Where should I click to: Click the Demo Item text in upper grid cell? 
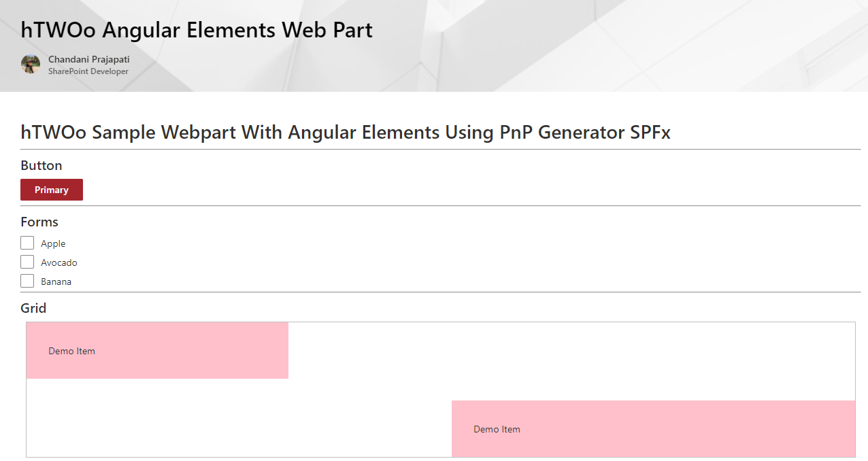tap(71, 352)
